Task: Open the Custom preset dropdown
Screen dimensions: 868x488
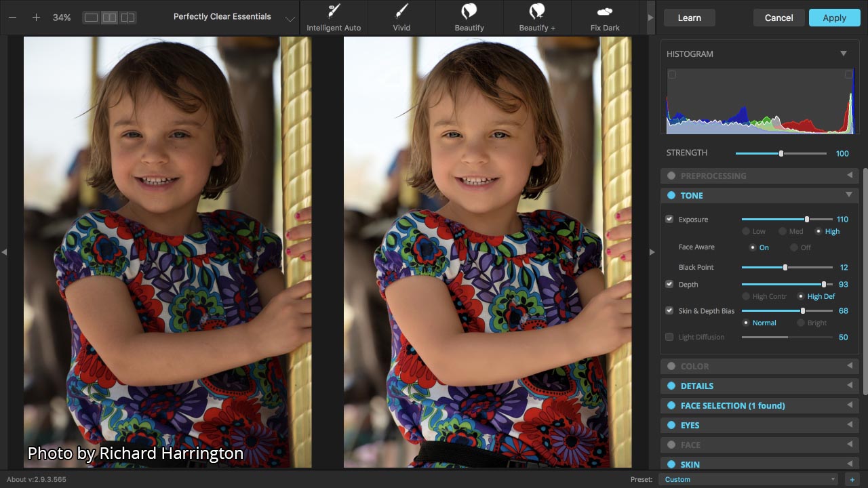Action: point(749,479)
